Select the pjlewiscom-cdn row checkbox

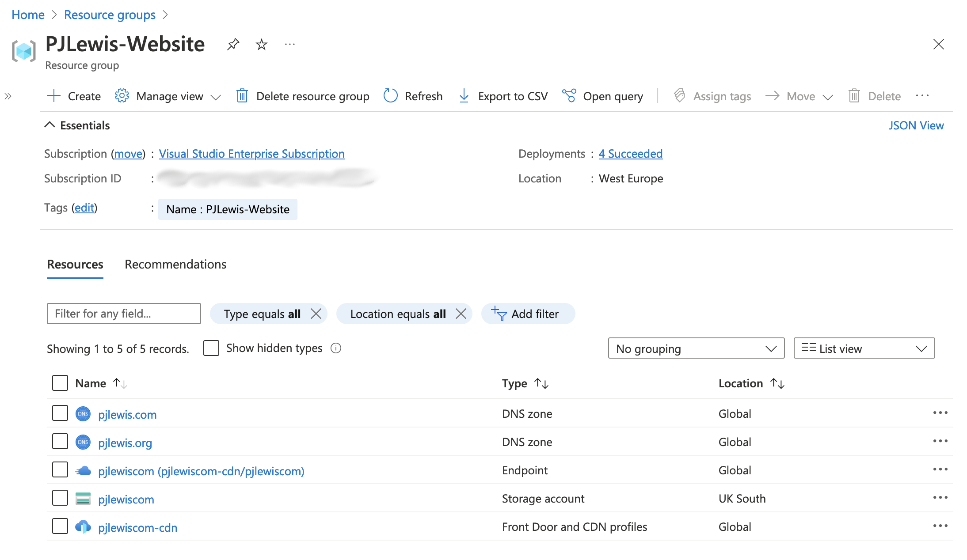click(60, 526)
